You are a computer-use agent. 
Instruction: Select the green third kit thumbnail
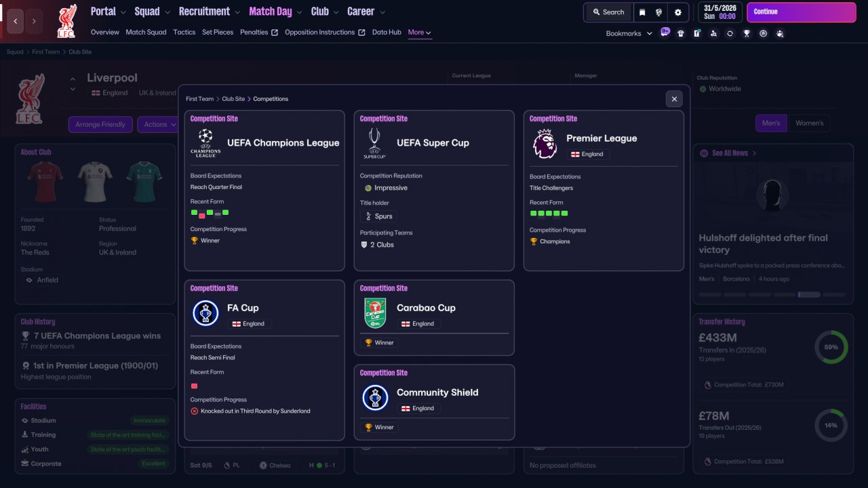pyautogui.click(x=144, y=182)
